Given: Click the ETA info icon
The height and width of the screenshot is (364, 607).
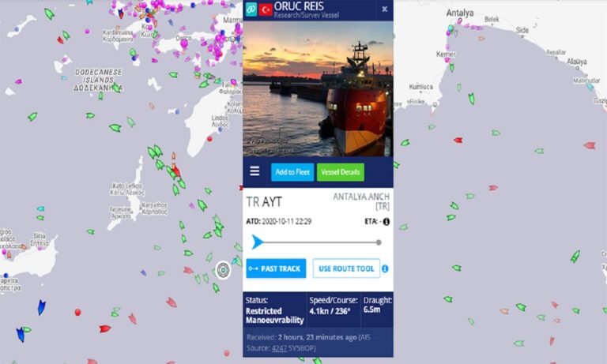Looking at the screenshot, I should coord(386,222).
